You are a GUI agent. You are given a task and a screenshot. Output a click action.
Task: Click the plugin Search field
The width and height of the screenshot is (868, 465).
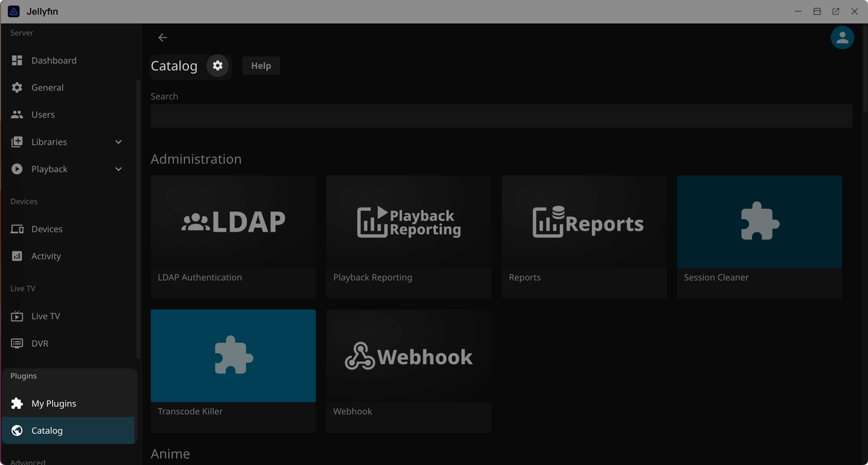pos(501,116)
